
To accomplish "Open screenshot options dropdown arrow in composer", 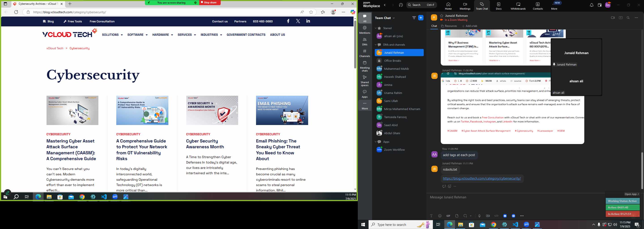I will point(471,216).
